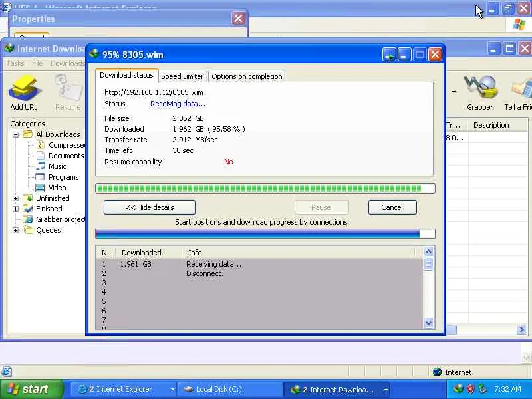Select the Finished tree item
The height and width of the screenshot is (399, 532).
(49, 209)
